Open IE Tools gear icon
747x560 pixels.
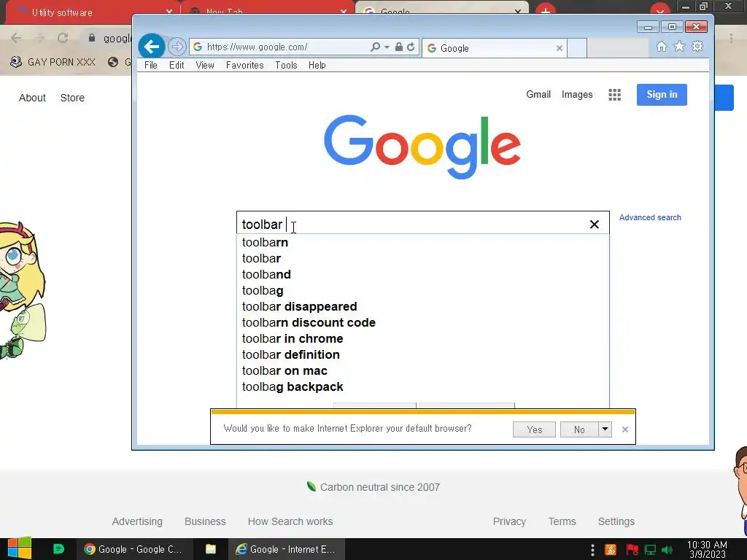pyautogui.click(x=697, y=46)
